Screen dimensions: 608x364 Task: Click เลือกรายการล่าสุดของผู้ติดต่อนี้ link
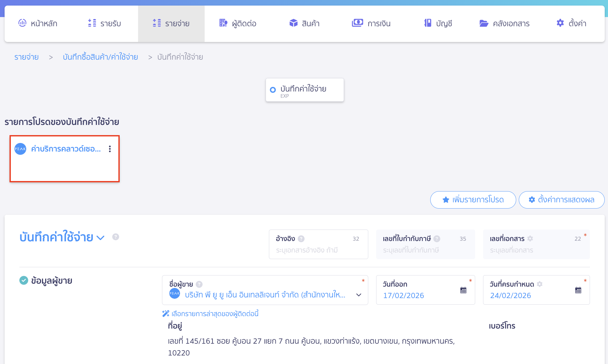(x=215, y=314)
